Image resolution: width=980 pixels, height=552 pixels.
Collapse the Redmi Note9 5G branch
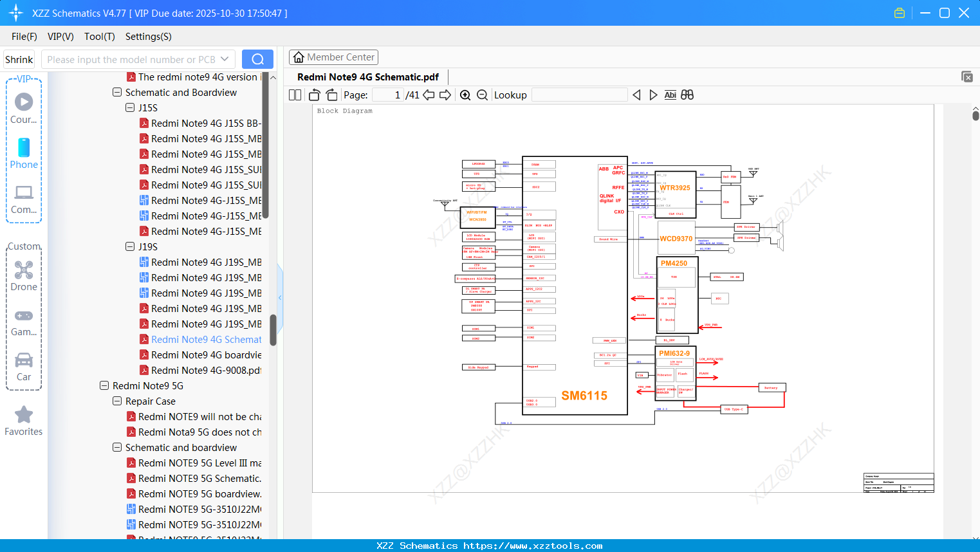(104, 385)
